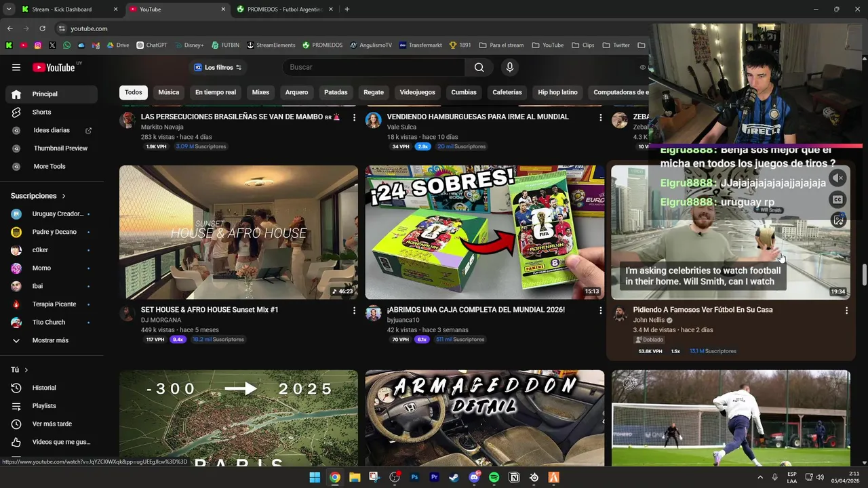Play the SUNSET HOUSE & AFRO HOUSE thumbnail
Screen dimensions: 868x488
[239, 232]
